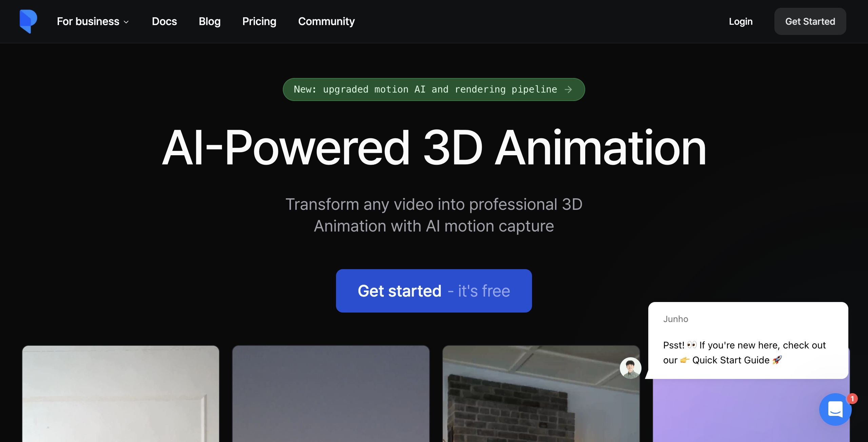Go to the Docs page
Image resolution: width=868 pixels, height=442 pixels.
(164, 21)
